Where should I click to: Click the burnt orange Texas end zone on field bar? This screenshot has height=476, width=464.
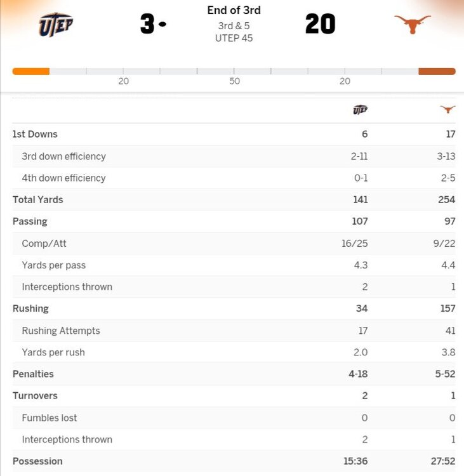tap(437, 71)
